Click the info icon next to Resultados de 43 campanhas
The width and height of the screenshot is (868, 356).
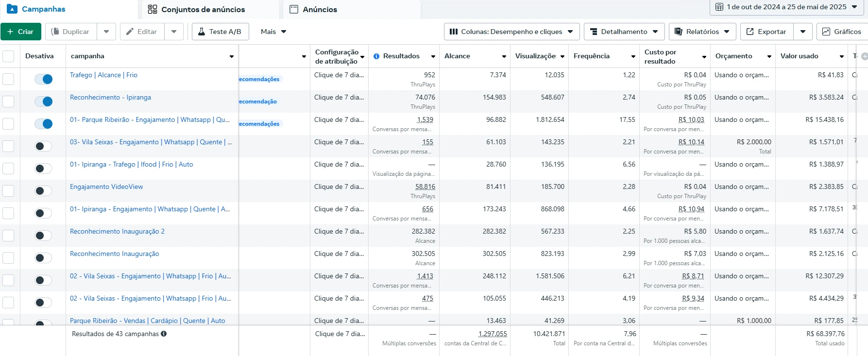pyautogui.click(x=164, y=334)
